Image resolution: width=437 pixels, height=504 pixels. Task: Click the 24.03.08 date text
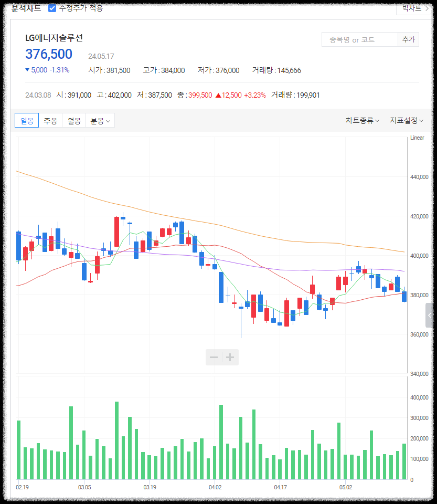38,95
